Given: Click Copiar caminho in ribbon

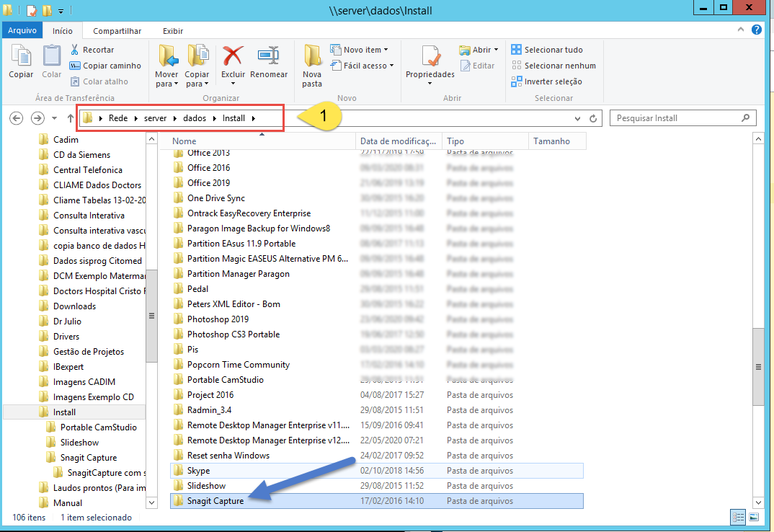Looking at the screenshot, I should pos(105,66).
